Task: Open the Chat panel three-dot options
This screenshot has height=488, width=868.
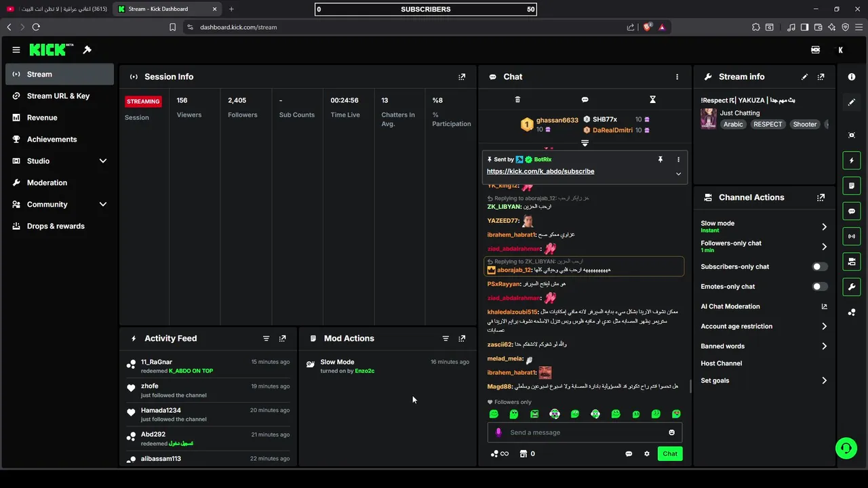Action: click(x=677, y=77)
